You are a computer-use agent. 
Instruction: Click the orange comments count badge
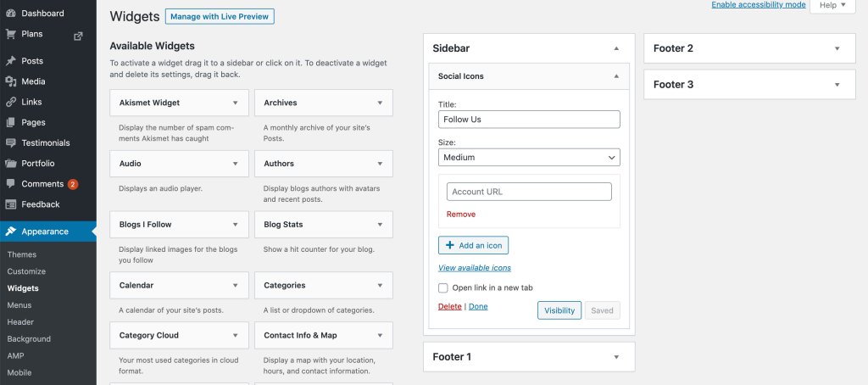tap(73, 185)
